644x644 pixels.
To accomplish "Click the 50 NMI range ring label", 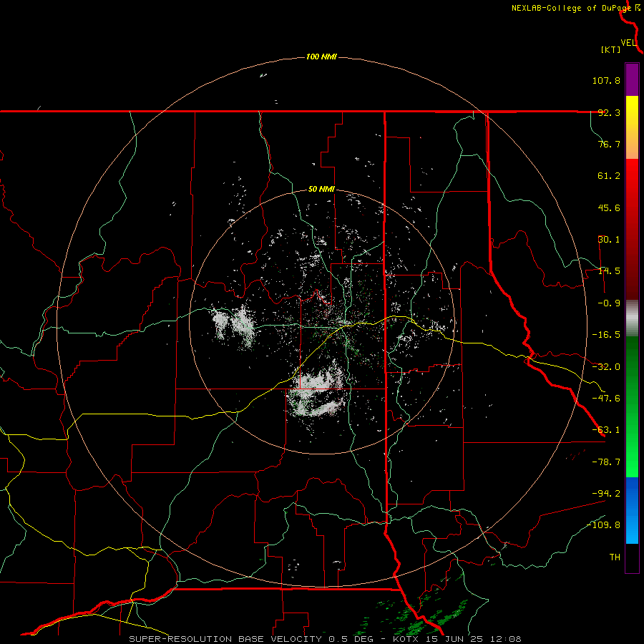I will tap(321, 190).
